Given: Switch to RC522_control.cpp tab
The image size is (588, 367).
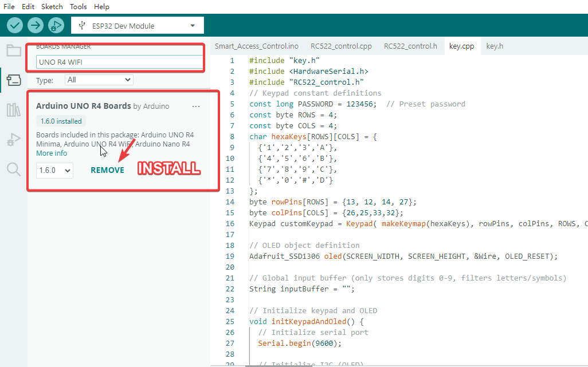Looking at the screenshot, I should point(341,46).
